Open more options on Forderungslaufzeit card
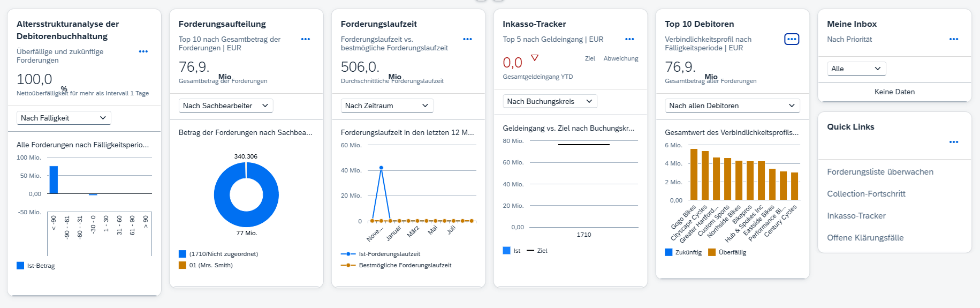Viewport: 980px width, 308px height. click(x=467, y=39)
